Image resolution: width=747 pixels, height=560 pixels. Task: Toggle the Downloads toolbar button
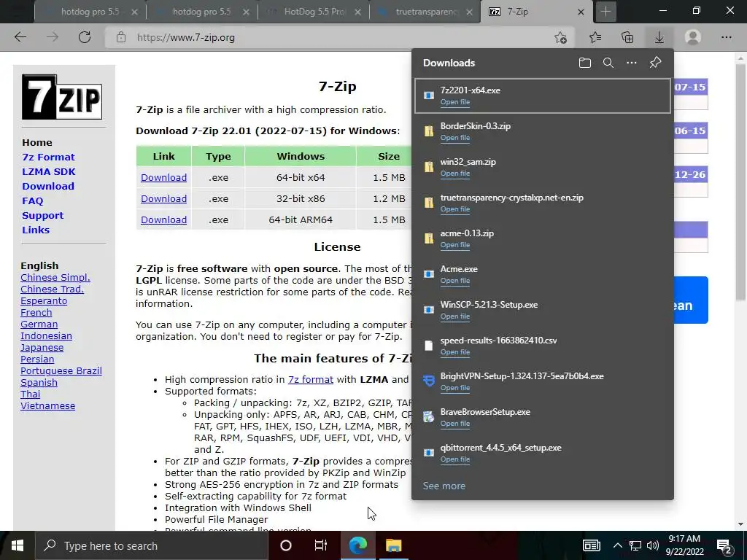click(659, 37)
